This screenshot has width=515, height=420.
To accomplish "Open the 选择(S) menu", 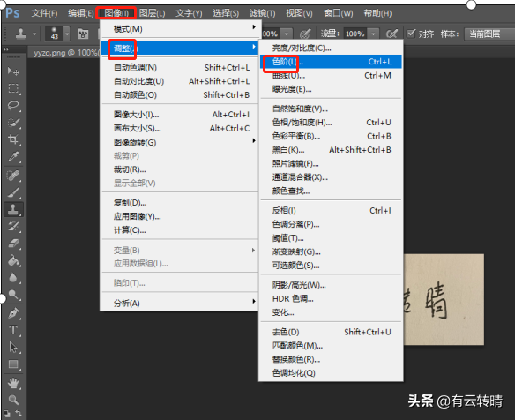I will (226, 13).
